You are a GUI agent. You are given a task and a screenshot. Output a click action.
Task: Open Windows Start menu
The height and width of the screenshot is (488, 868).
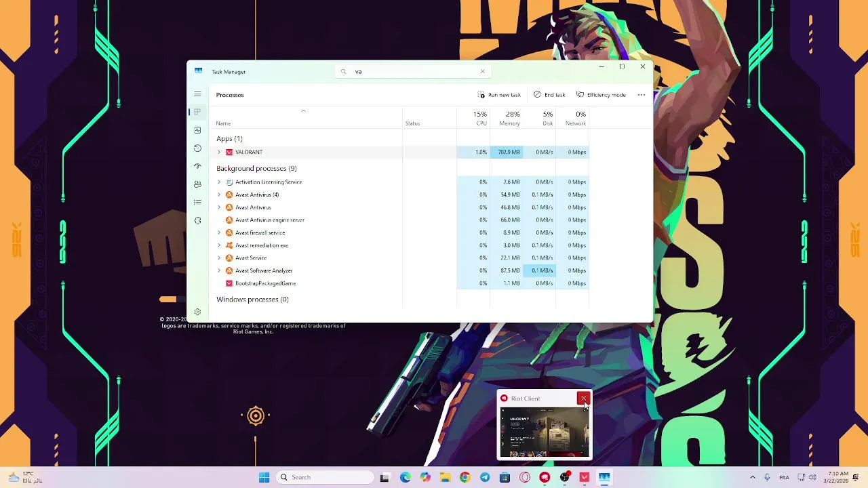tap(264, 477)
